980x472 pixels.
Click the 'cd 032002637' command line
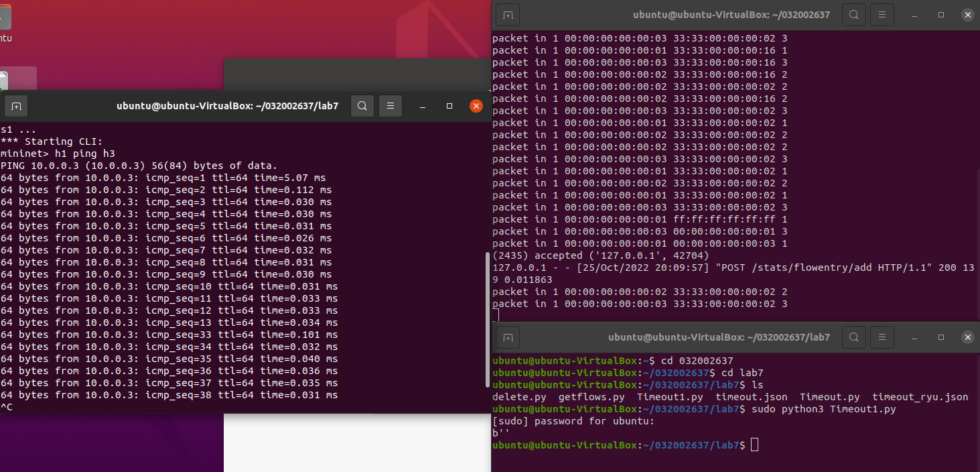tap(697, 361)
